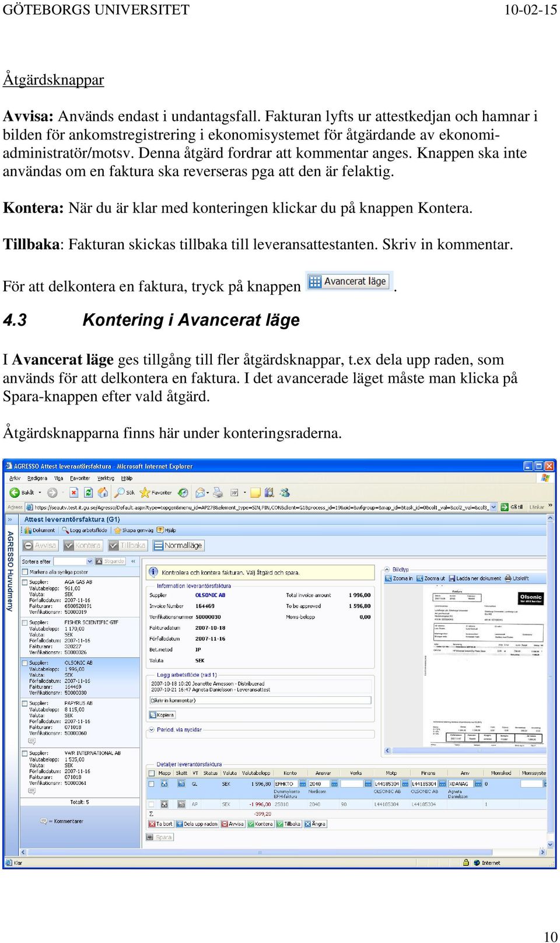Open Logg arbetsflöde
This screenshot has width=560, height=943.
point(85,530)
